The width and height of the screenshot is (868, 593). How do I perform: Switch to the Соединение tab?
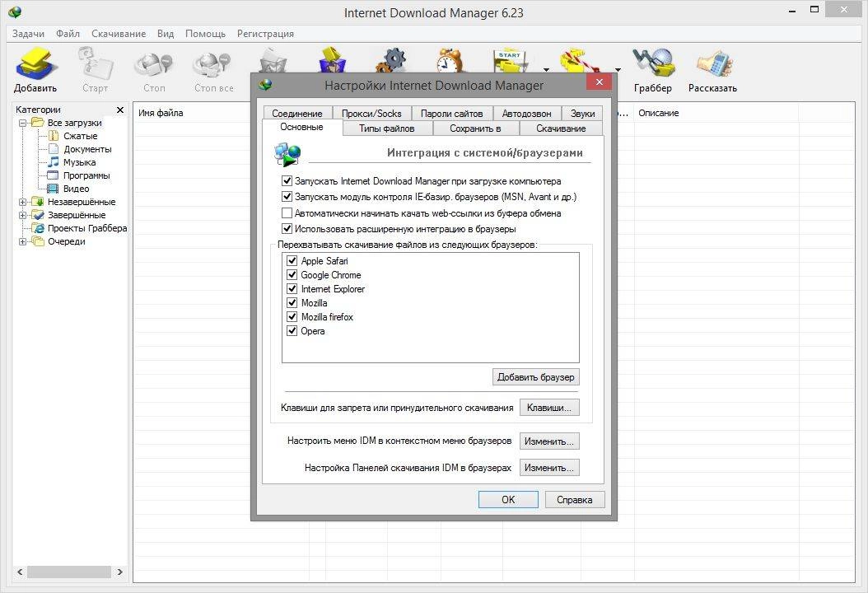(x=297, y=113)
